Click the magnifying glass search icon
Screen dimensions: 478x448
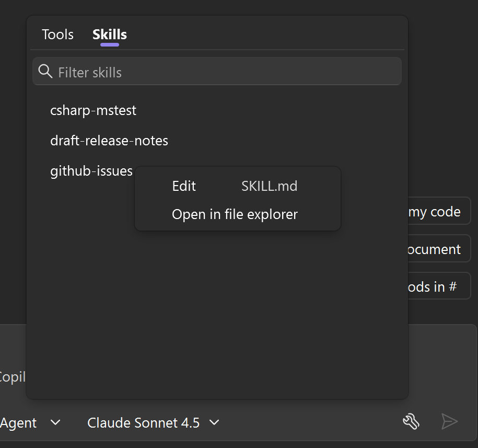click(x=45, y=71)
